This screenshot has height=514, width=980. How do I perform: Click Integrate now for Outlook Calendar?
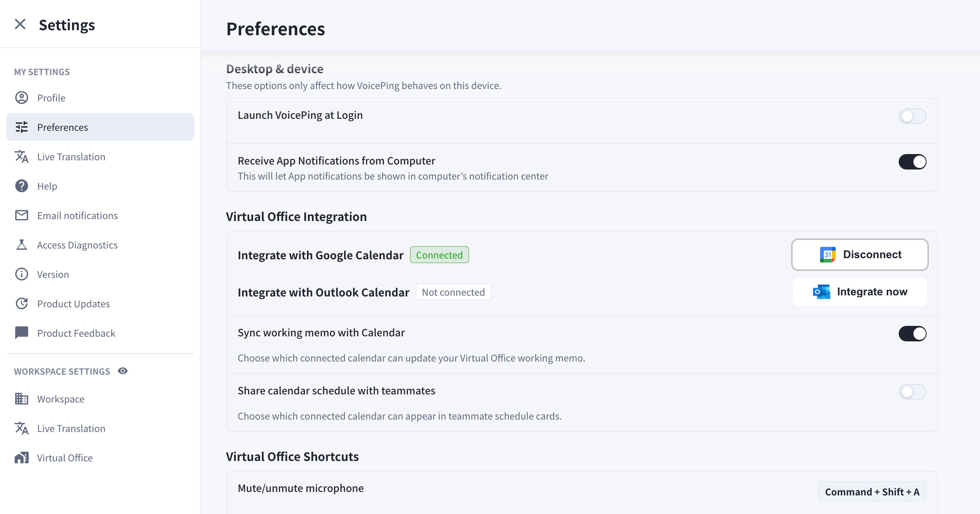pyautogui.click(x=860, y=292)
